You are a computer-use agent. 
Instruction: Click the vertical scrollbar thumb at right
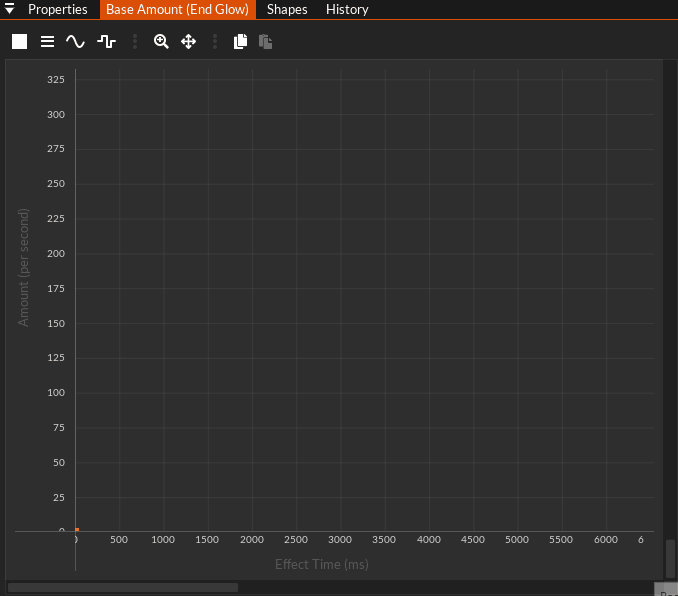[x=671, y=557]
